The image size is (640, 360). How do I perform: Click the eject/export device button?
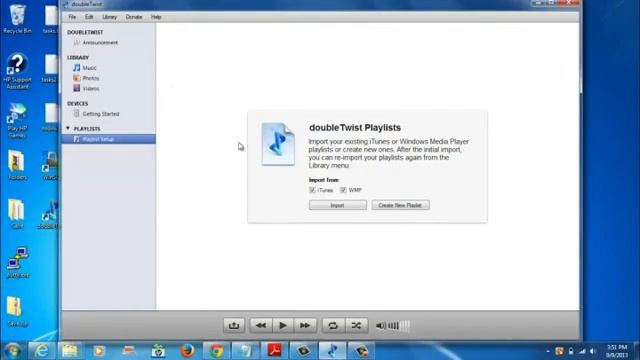click(x=234, y=325)
